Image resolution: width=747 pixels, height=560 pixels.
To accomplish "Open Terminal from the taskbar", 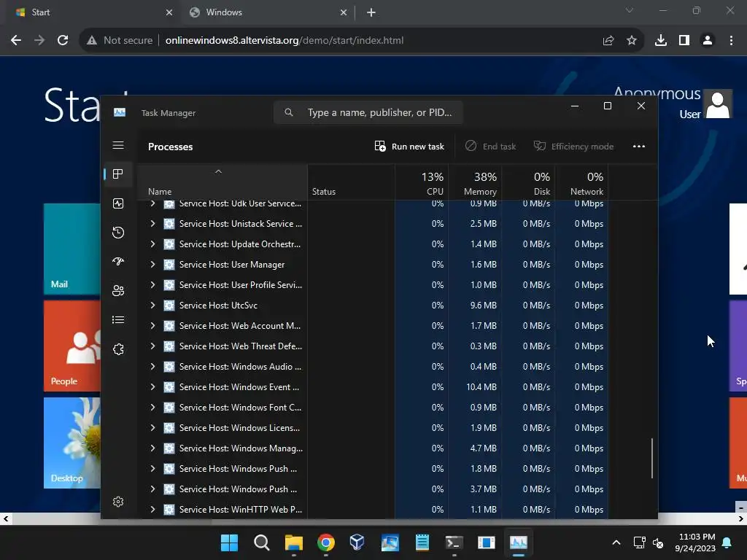I will pos(454,542).
